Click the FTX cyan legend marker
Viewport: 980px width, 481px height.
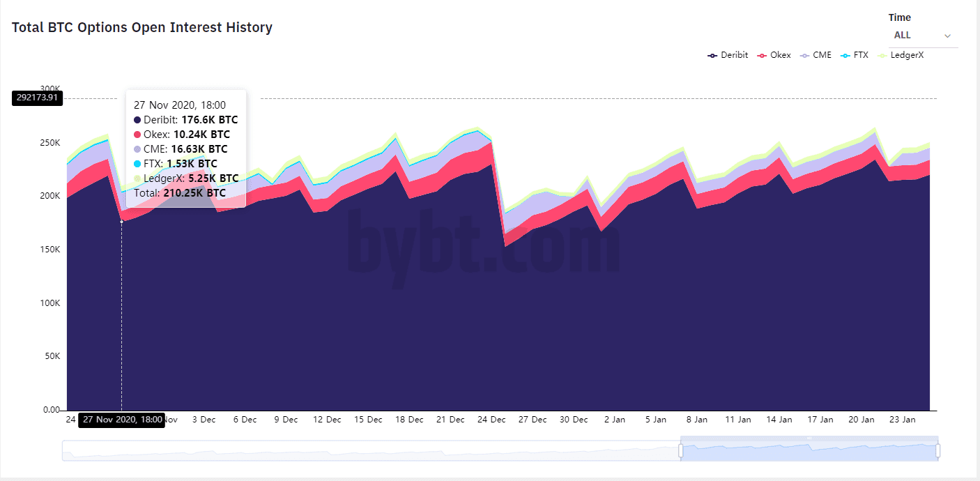(x=846, y=55)
